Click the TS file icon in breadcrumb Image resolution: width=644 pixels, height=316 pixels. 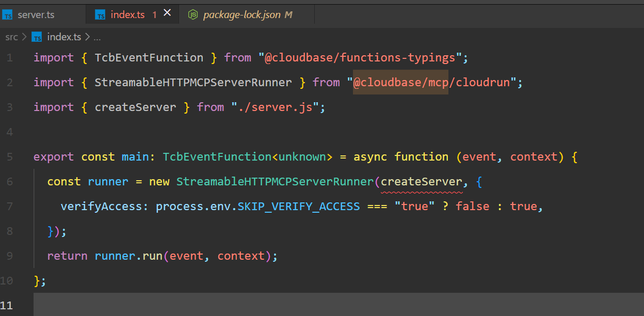37,37
